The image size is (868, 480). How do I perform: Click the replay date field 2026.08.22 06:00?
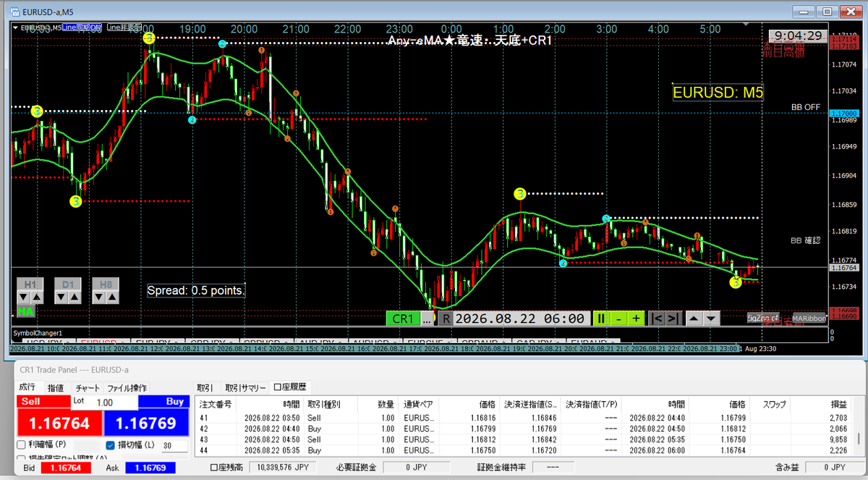[x=521, y=318]
